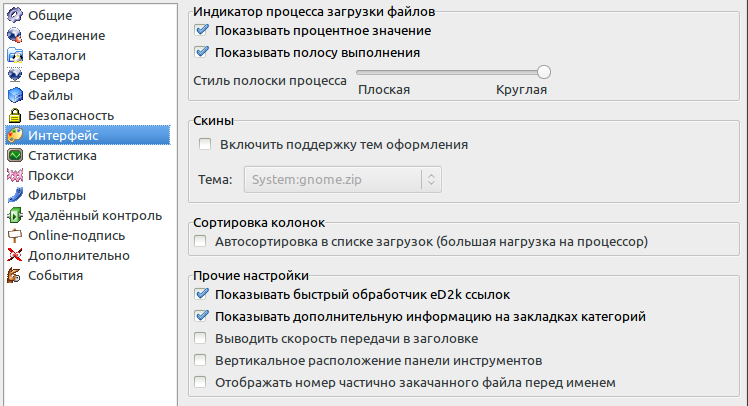This screenshot has width=748, height=406.
Task: Uncheck Показывать полосу выполнения
Action: click(x=201, y=52)
